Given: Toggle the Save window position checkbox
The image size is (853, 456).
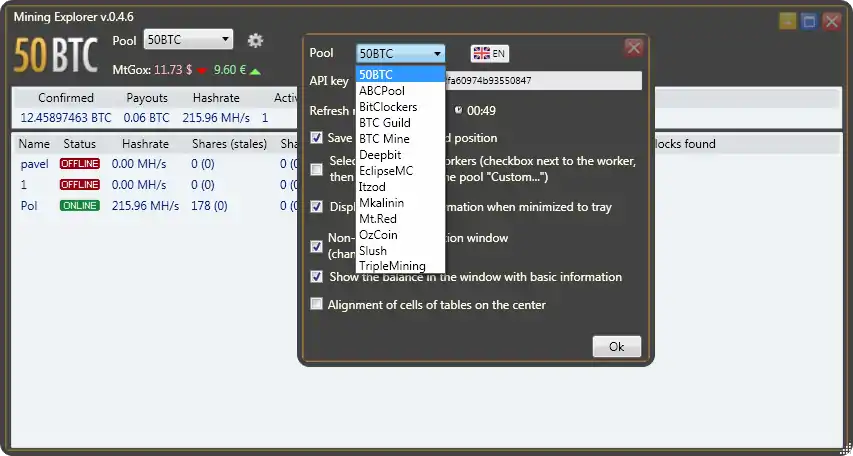Looking at the screenshot, I should [317, 138].
